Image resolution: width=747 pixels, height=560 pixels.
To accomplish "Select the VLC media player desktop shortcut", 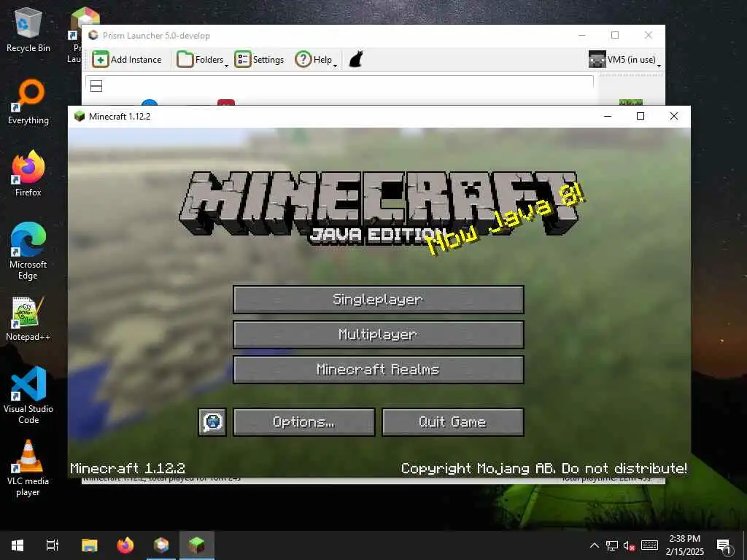I will (x=28, y=469).
